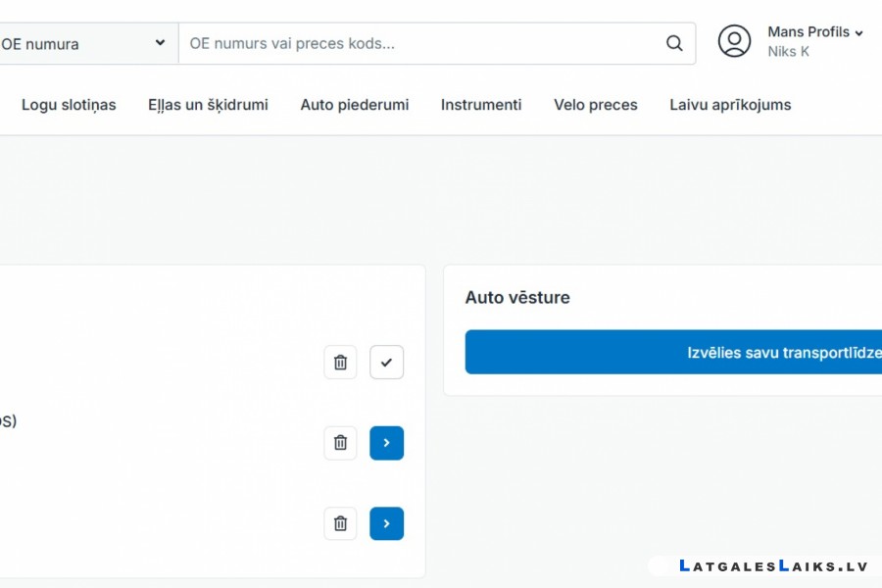Open the Logu slotiņas category
This screenshot has height=588, width=882.
point(69,105)
